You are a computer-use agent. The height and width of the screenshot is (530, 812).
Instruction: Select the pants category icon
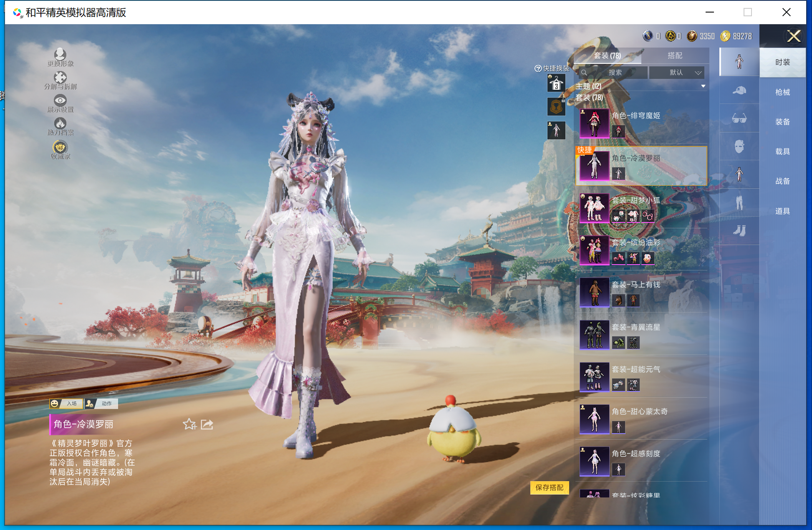point(739,203)
